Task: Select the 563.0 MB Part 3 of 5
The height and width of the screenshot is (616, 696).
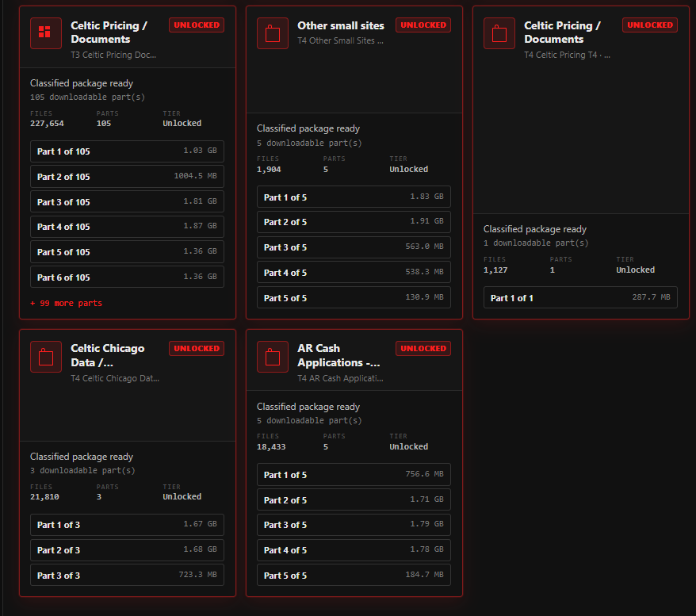Action: pyautogui.click(x=354, y=247)
